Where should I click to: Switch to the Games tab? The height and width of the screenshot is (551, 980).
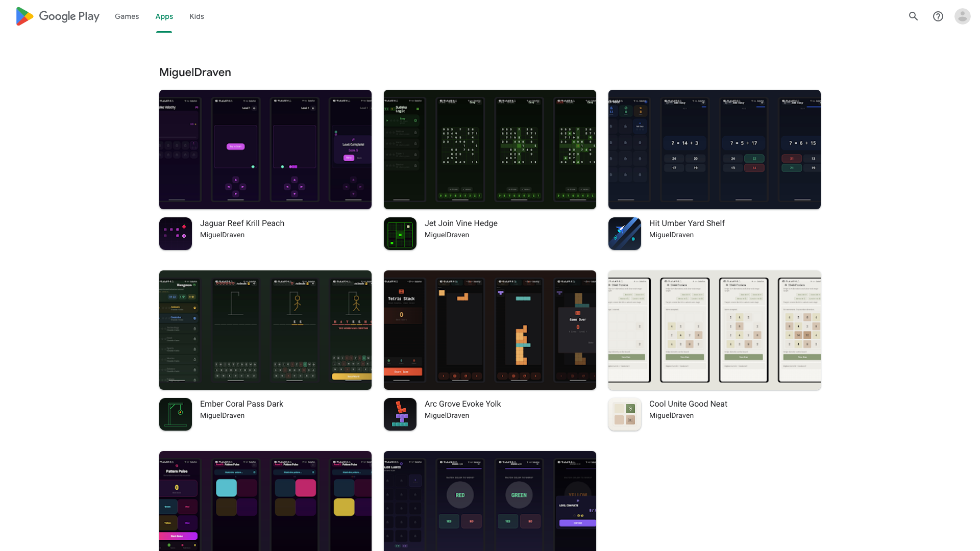tap(127, 16)
